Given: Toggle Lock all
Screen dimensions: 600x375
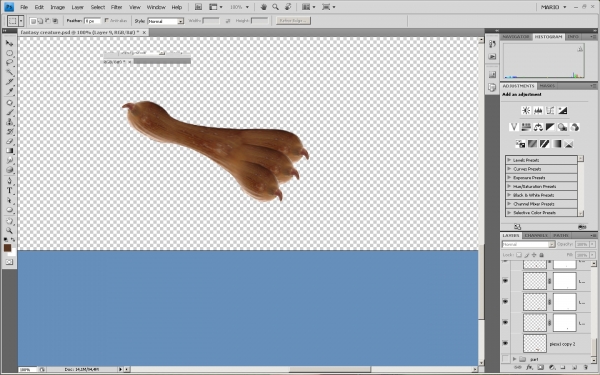Looking at the screenshot, I should (x=541, y=255).
